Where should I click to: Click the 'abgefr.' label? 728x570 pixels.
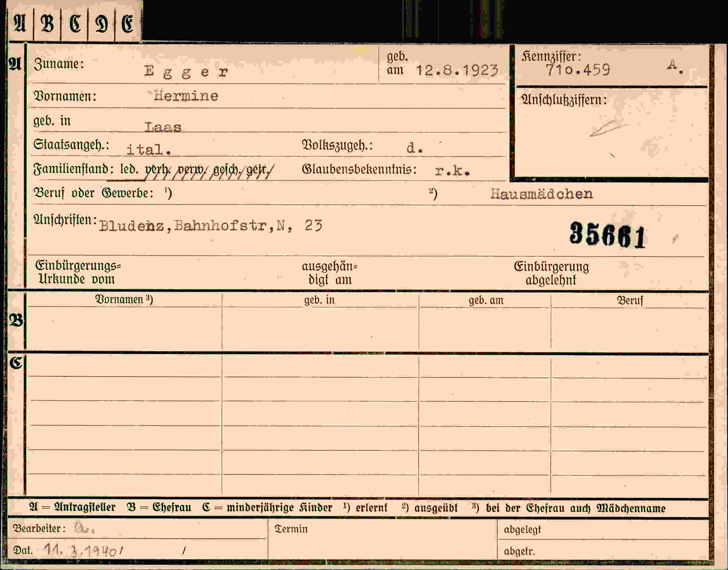click(x=520, y=551)
